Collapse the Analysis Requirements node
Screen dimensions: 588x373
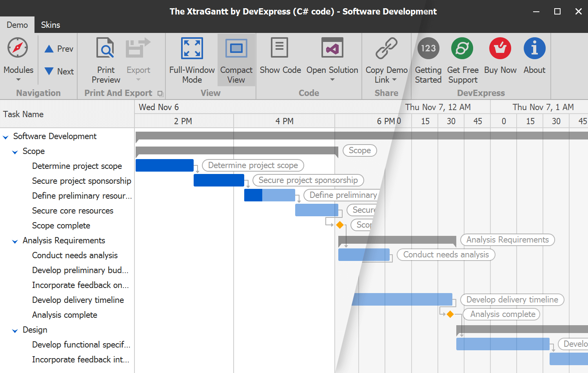point(15,241)
